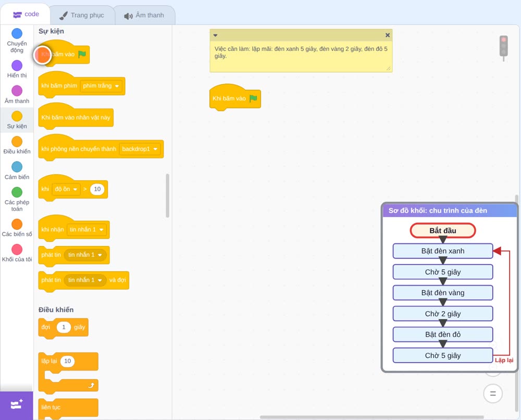The height and width of the screenshot is (420, 521).
Task: Click the reset zoom equals icon
Action: pyautogui.click(x=493, y=394)
